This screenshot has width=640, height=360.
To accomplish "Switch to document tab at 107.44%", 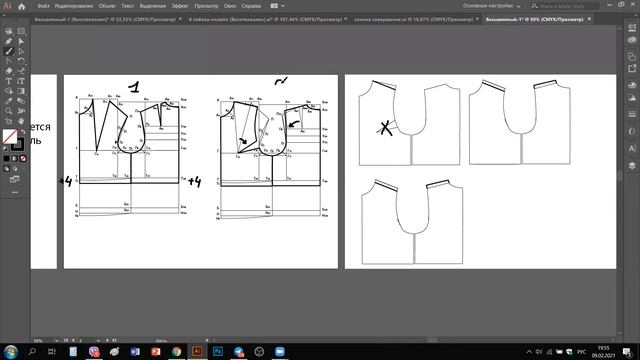I will click(265, 19).
